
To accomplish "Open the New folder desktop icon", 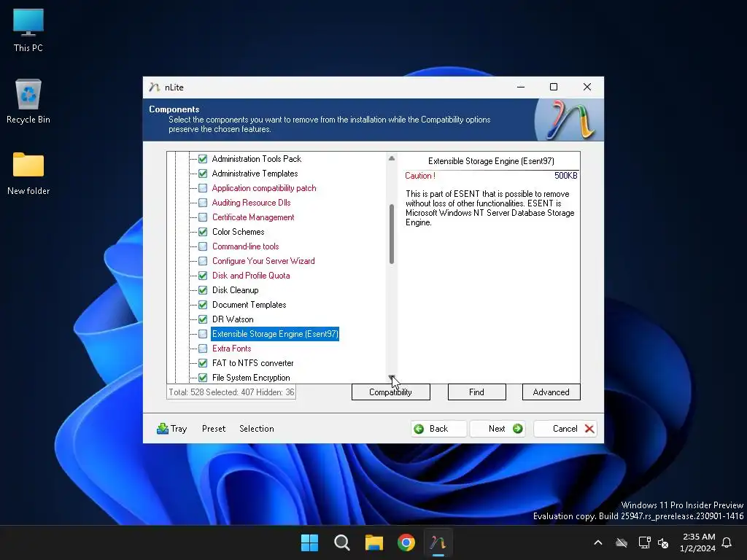I will click(28, 174).
